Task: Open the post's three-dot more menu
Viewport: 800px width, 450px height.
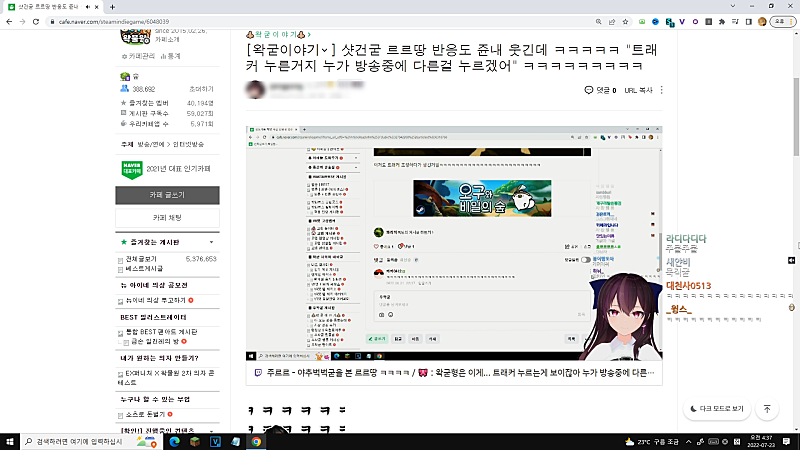Action: click(x=662, y=90)
